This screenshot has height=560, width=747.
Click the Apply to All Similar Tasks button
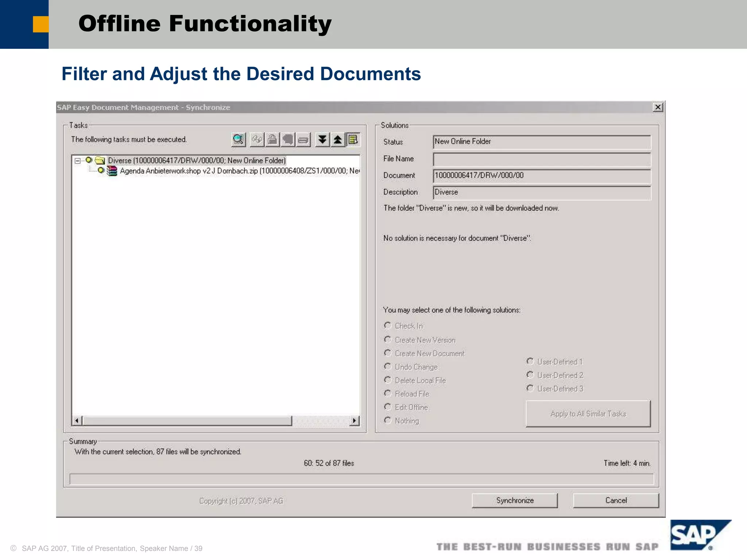pos(588,414)
